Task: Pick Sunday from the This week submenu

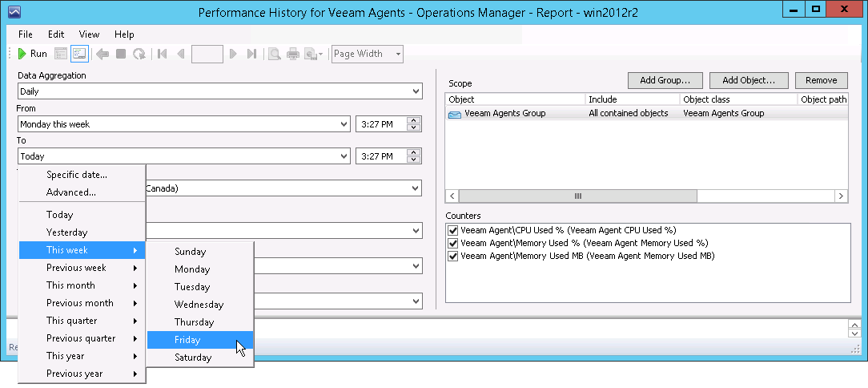Action: coord(200,252)
